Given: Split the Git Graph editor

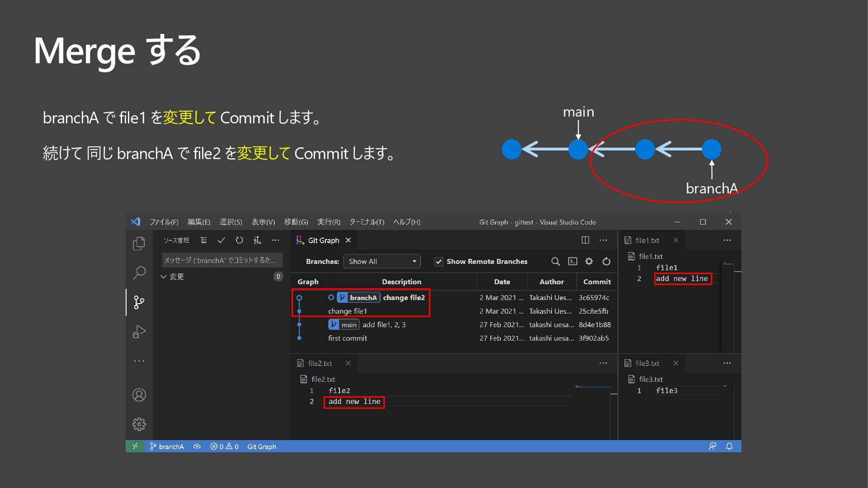Looking at the screenshot, I should pyautogui.click(x=585, y=240).
